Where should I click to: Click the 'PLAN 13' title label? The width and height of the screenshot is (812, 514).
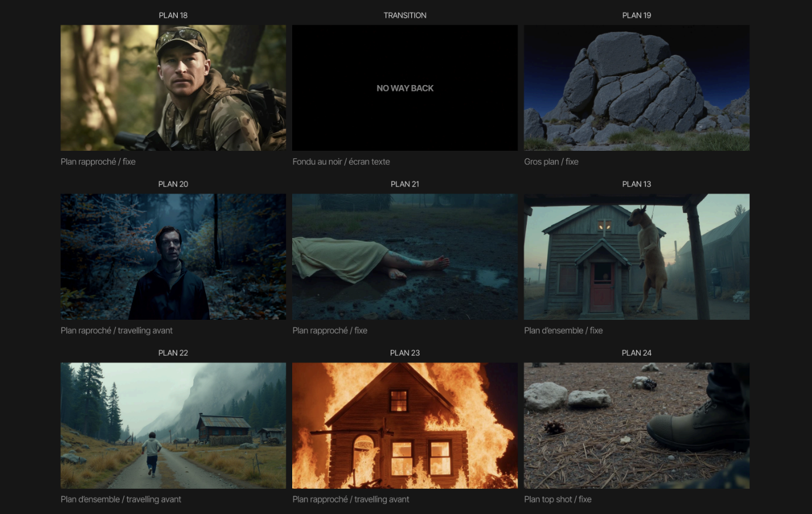pos(637,184)
